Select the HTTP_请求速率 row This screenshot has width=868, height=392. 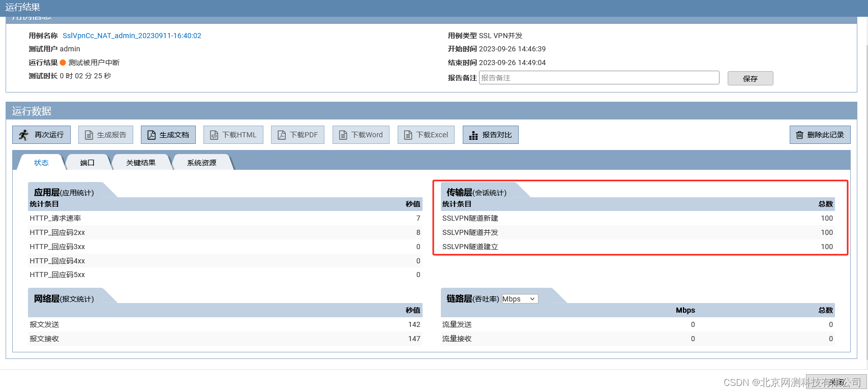pos(225,218)
